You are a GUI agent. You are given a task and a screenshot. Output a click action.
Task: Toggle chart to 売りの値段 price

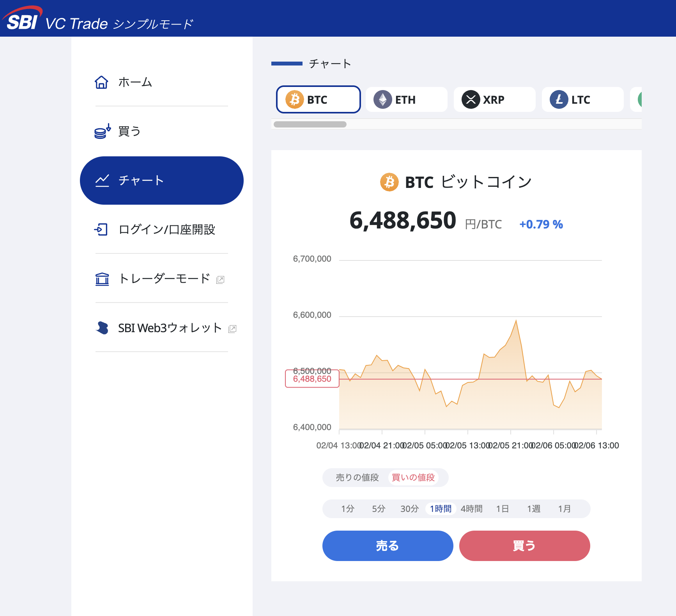(x=357, y=478)
